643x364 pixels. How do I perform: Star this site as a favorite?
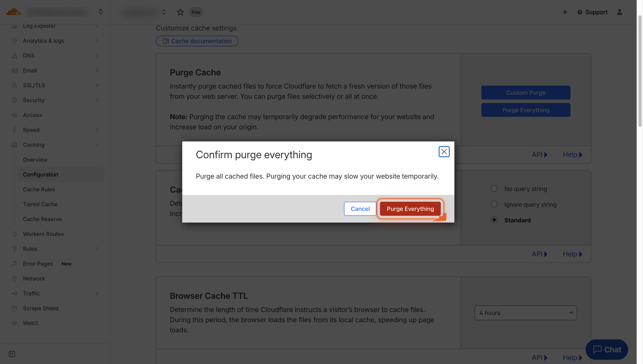coord(180,12)
